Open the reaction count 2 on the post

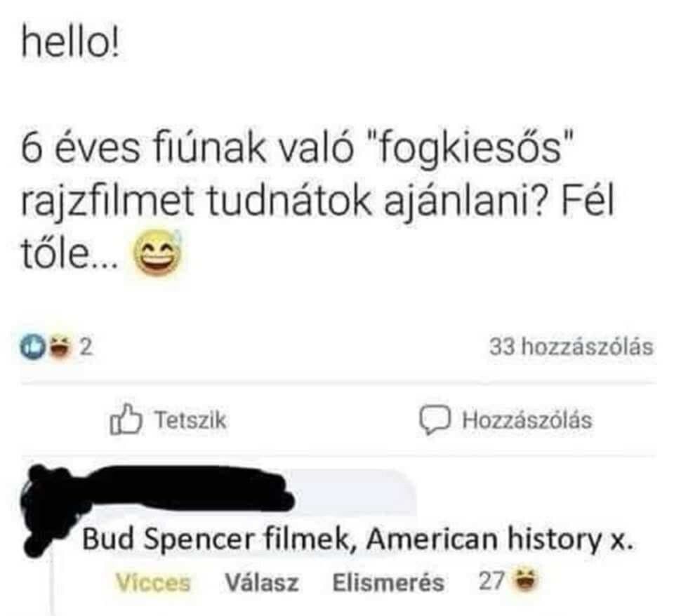[x=86, y=347]
